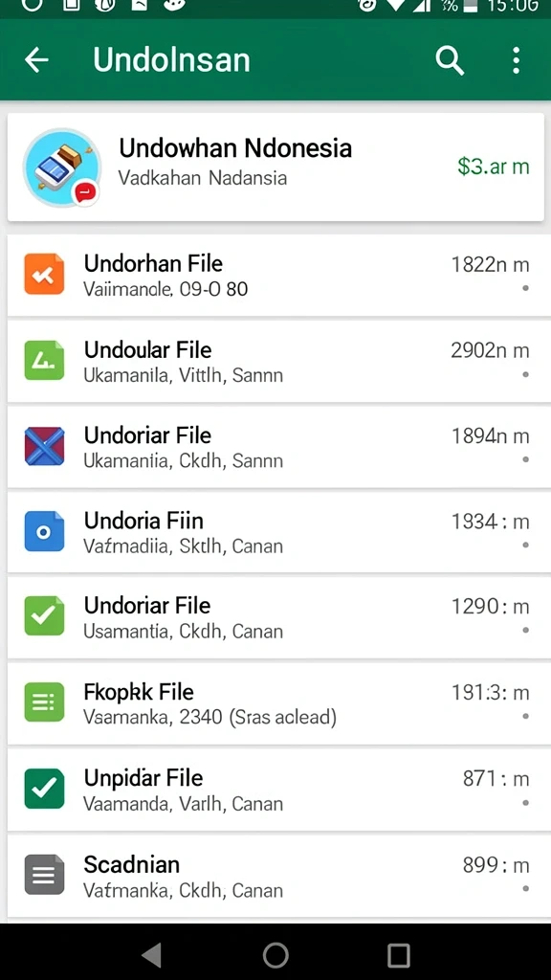The image size is (551, 980).
Task: Tap gray document icon for Scadnian
Action: click(44, 875)
